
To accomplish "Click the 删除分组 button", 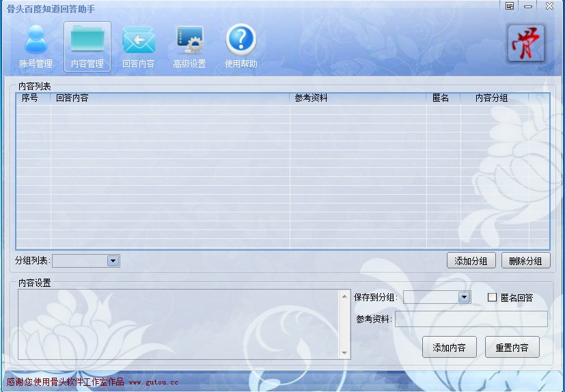I will (526, 260).
